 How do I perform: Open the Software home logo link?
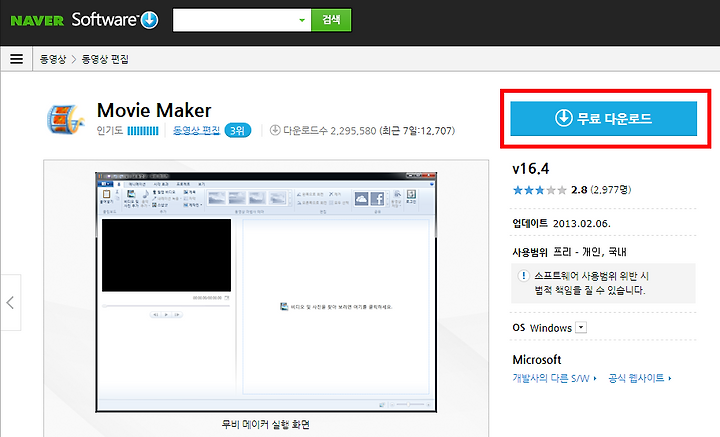click(x=104, y=20)
